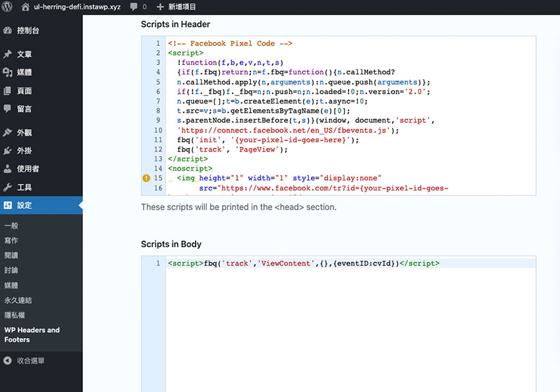This screenshot has height=392, width=560.
Task: Click the ViewContent script line in body editor
Action: tap(304, 264)
